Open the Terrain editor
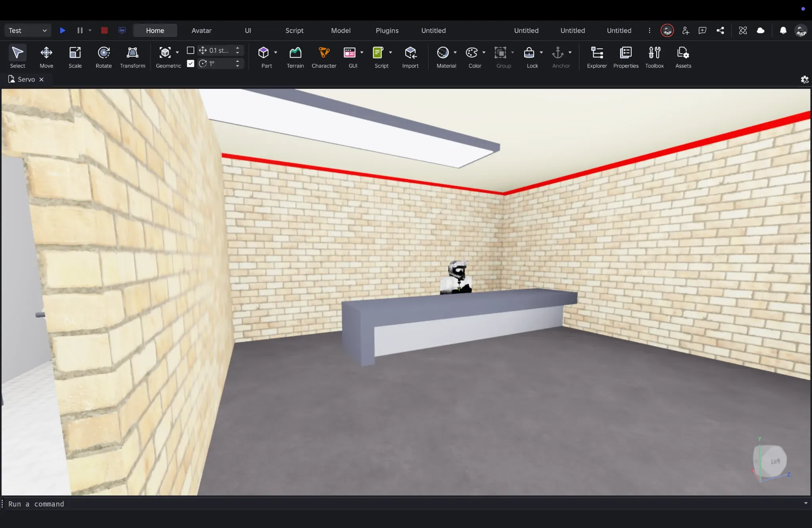The height and width of the screenshot is (528, 812). 295,57
